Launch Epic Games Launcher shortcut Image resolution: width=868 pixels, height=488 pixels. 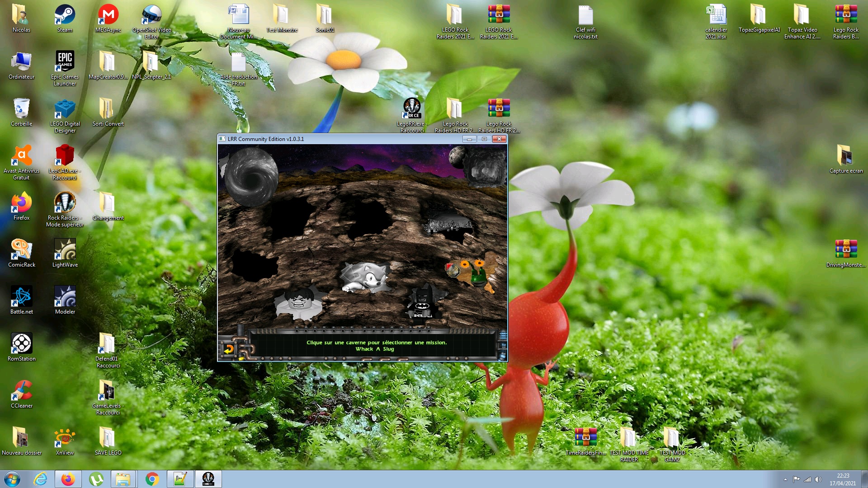[65, 69]
